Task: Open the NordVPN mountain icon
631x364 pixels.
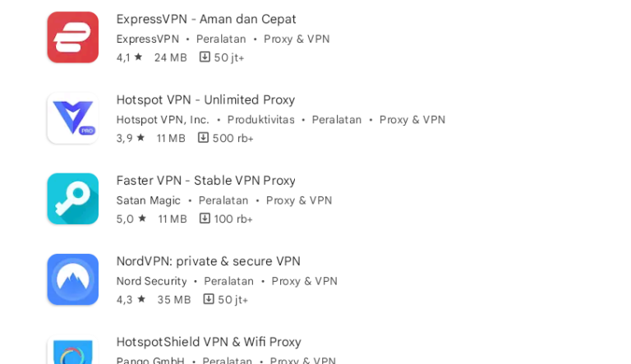Action: 72,279
